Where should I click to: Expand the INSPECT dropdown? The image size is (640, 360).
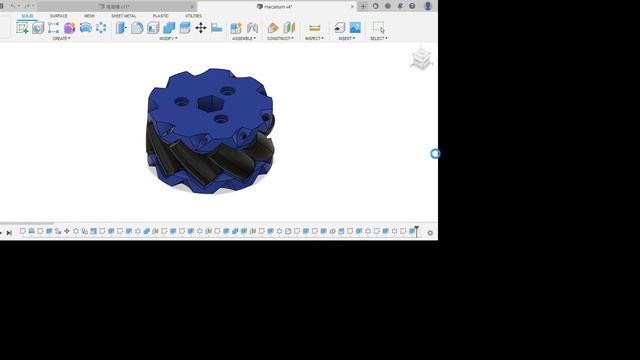coord(314,38)
